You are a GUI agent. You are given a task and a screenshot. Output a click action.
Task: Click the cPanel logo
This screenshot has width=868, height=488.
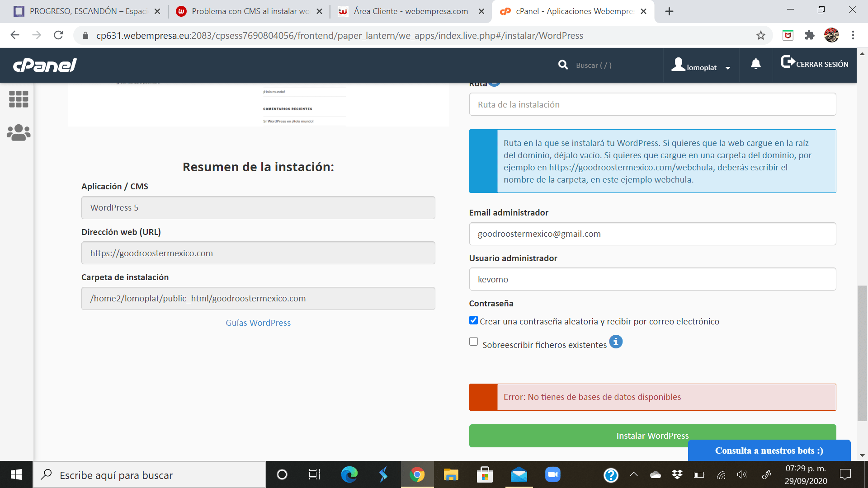[x=45, y=66]
